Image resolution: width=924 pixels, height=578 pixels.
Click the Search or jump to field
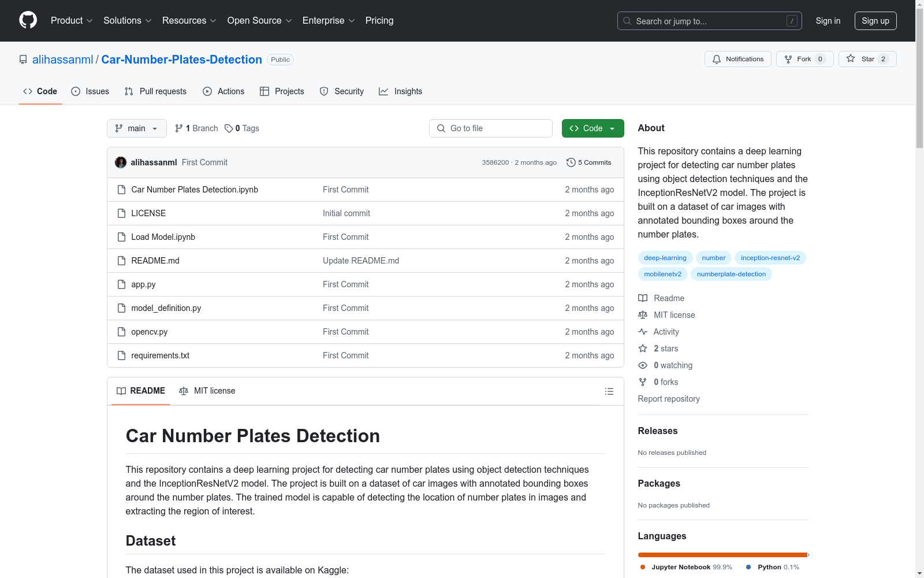710,21
